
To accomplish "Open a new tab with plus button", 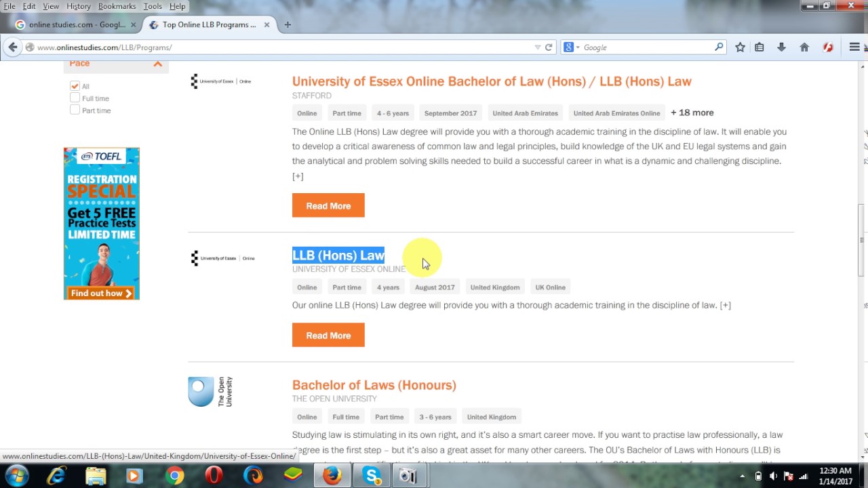I will 288,24.
